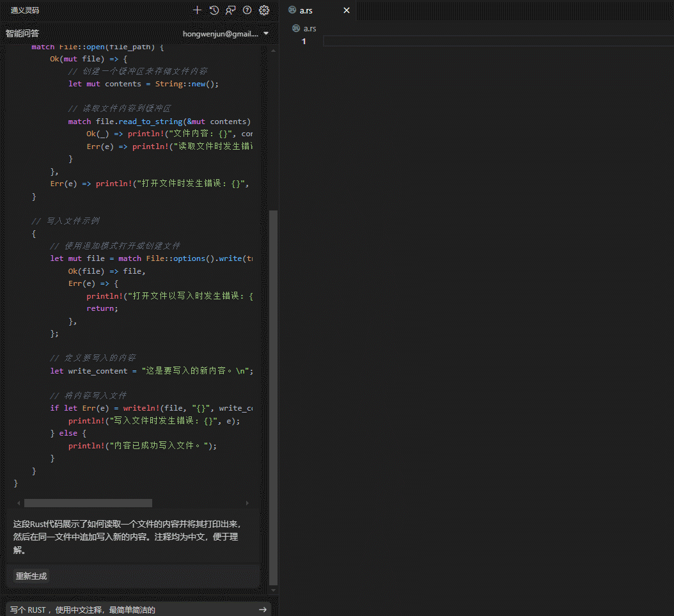This screenshot has height=616, width=674.
Task: Click the 重新生成 regenerate button
Action: [31, 576]
